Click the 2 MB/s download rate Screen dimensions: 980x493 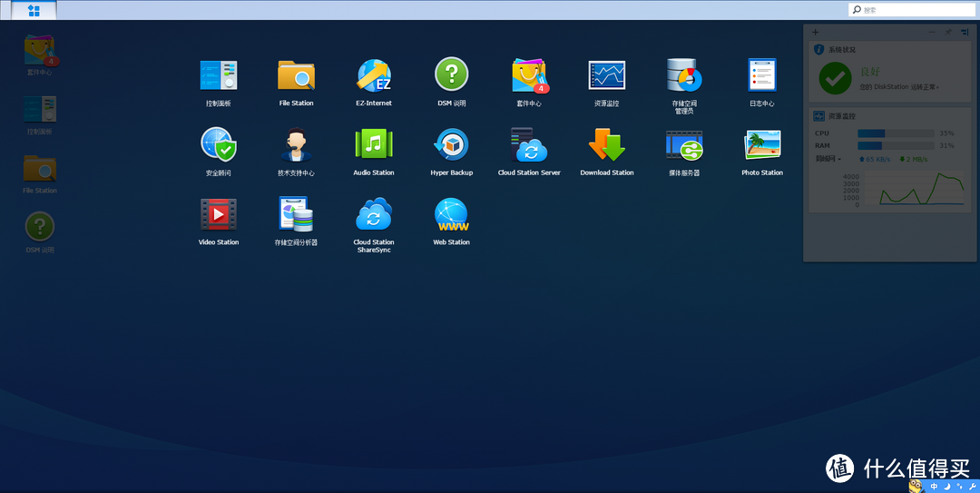pyautogui.click(x=913, y=159)
